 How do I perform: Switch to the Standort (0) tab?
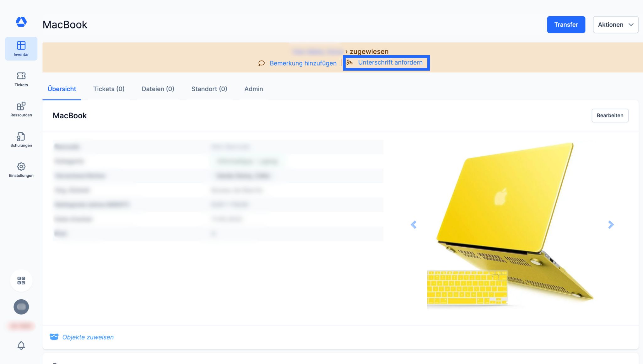pyautogui.click(x=209, y=89)
